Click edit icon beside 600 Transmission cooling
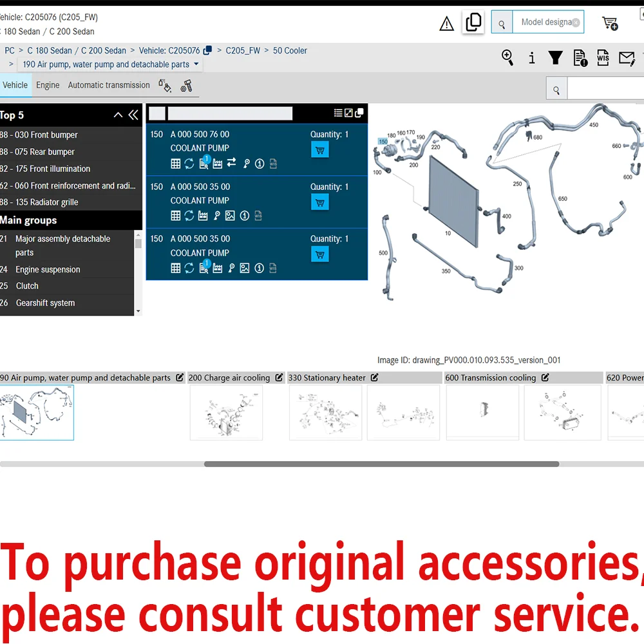Viewport: 644px width, 644px height. pyautogui.click(x=545, y=377)
